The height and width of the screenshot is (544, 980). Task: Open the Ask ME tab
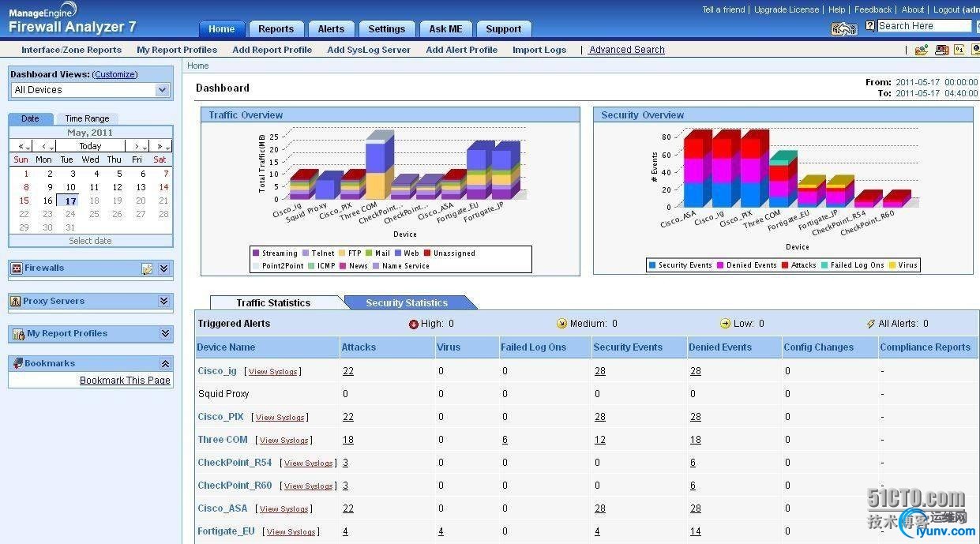click(x=445, y=28)
